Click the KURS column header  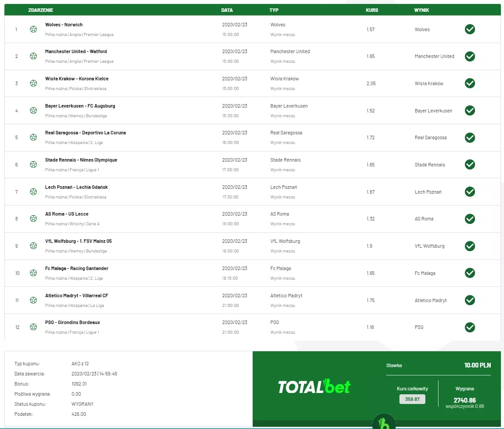tap(372, 10)
